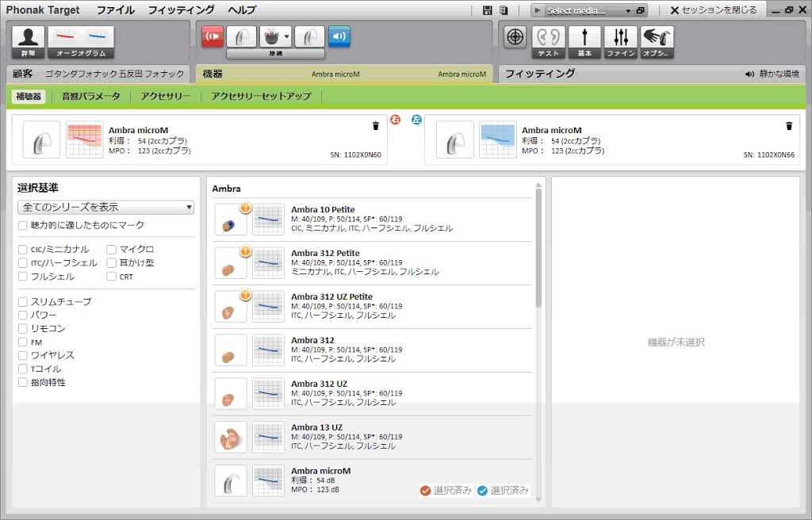
Task: Check 聴力的に適したものにマーク checkbox
Action: coord(23,225)
